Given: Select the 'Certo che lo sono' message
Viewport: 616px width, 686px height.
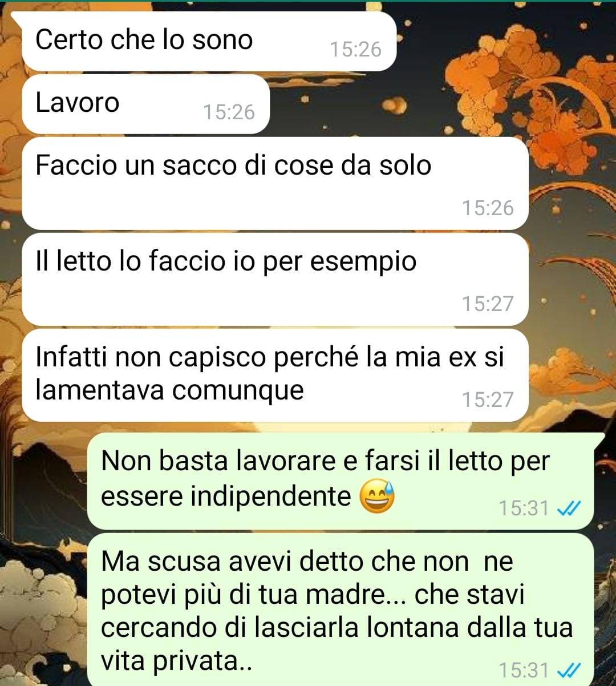Looking at the screenshot, I should point(209,41).
